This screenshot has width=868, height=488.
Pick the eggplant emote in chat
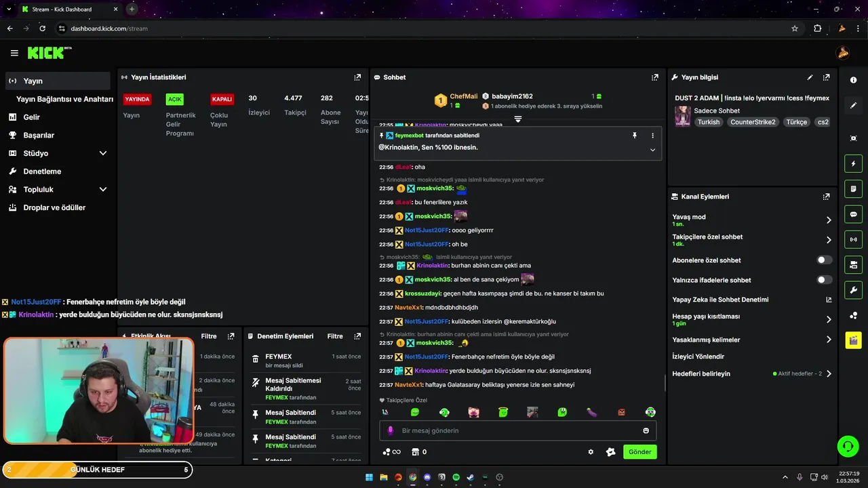click(591, 412)
